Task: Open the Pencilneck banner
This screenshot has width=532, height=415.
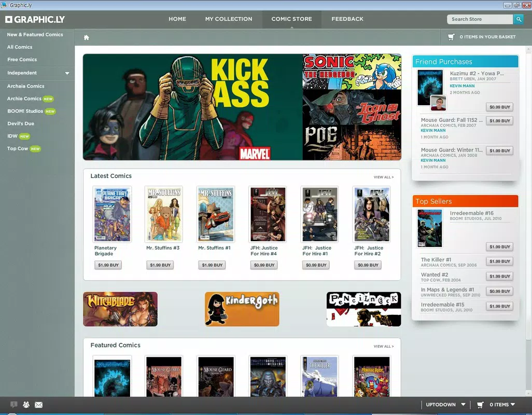Action: (x=363, y=309)
